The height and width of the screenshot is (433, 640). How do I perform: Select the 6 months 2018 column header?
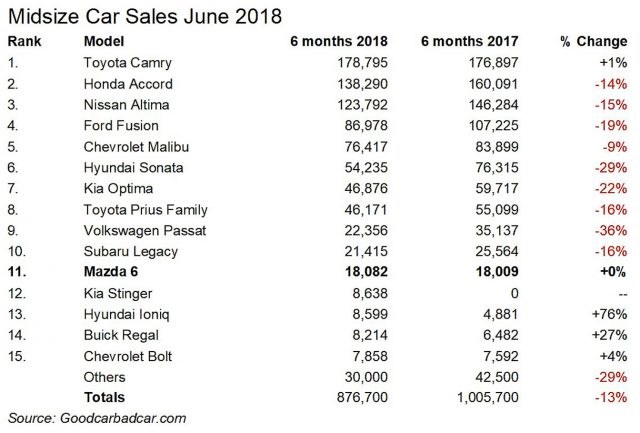[x=316, y=44]
